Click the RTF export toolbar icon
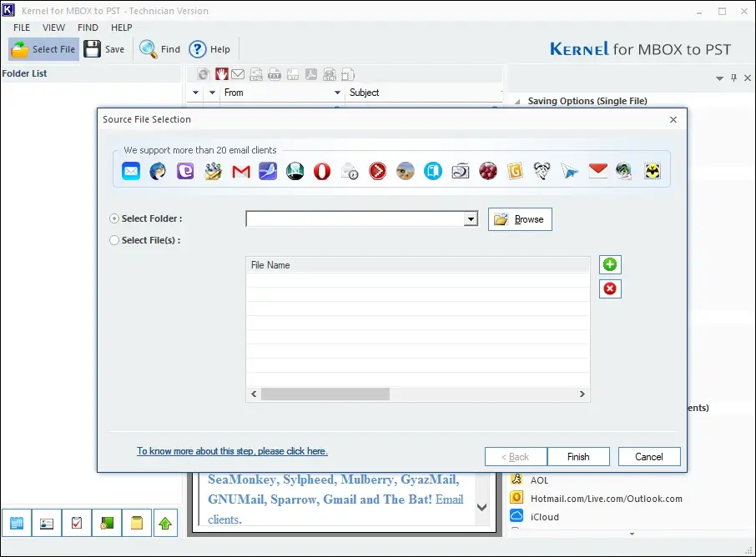 tap(293, 74)
